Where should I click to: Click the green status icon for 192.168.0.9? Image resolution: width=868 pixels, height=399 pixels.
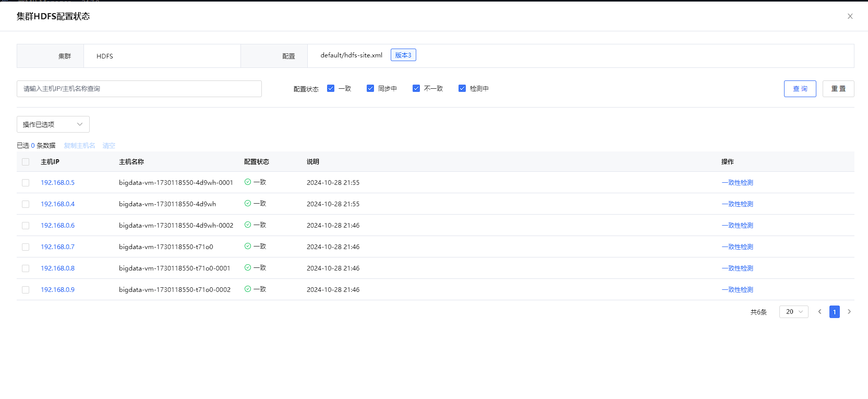(x=248, y=289)
